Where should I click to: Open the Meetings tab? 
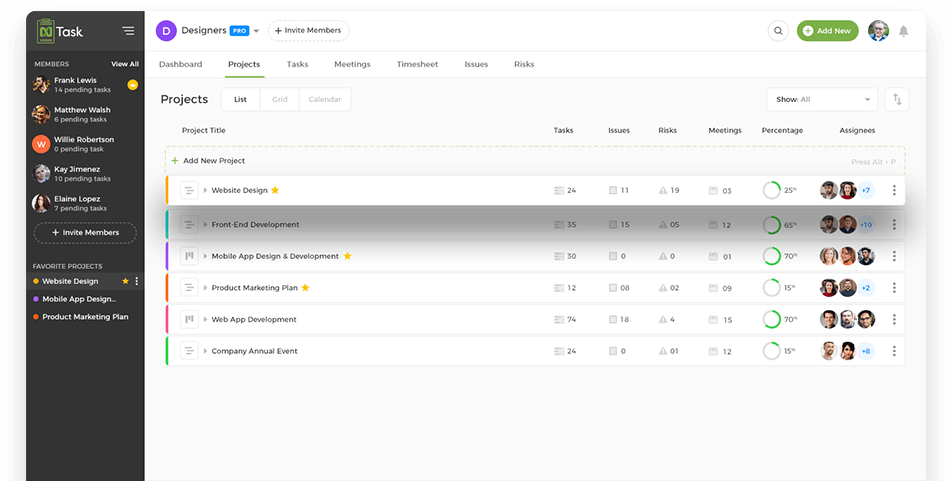tap(352, 64)
